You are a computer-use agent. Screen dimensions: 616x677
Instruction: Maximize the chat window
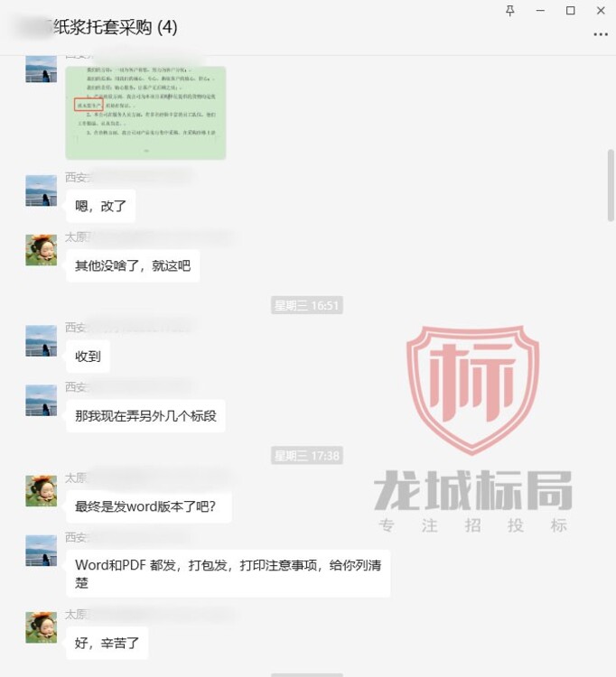tap(570, 11)
